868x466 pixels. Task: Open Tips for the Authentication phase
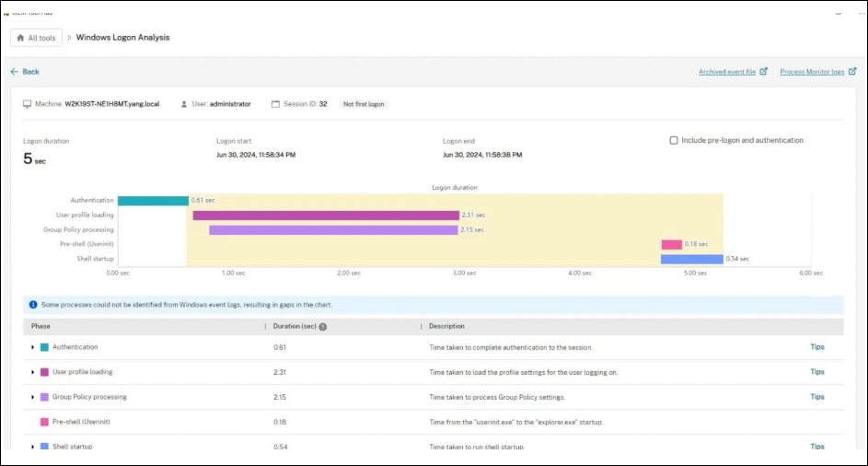816,347
